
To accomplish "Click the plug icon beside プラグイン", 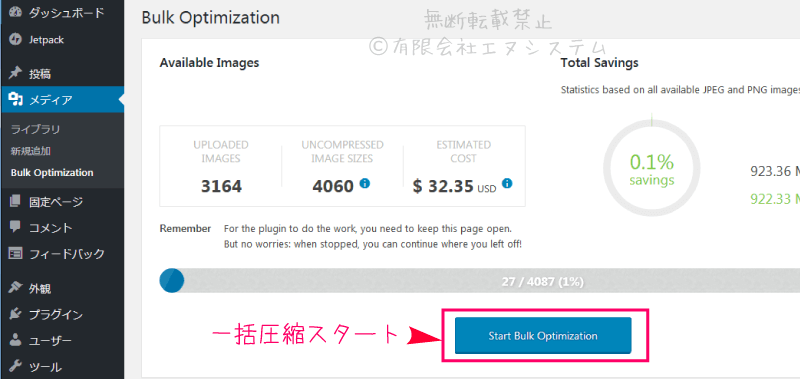I will 16,315.
